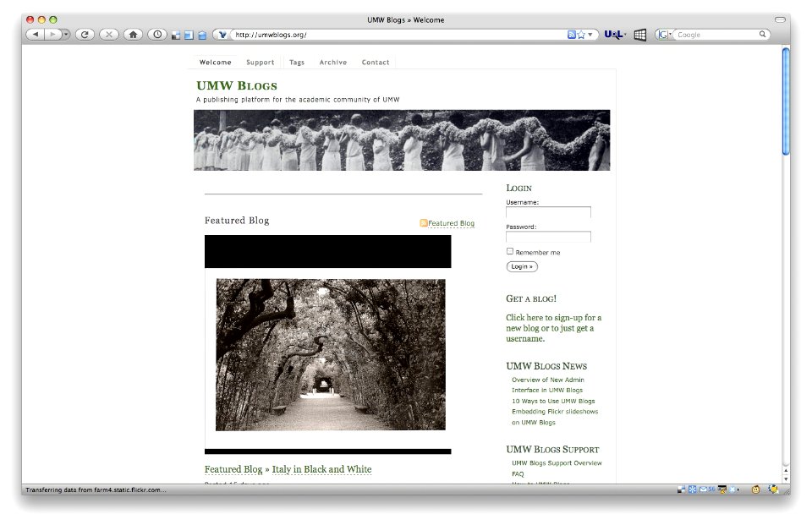This screenshot has width=812, height=525.
Task: Click the vertical scrollbar thumb
Action: coord(786,101)
